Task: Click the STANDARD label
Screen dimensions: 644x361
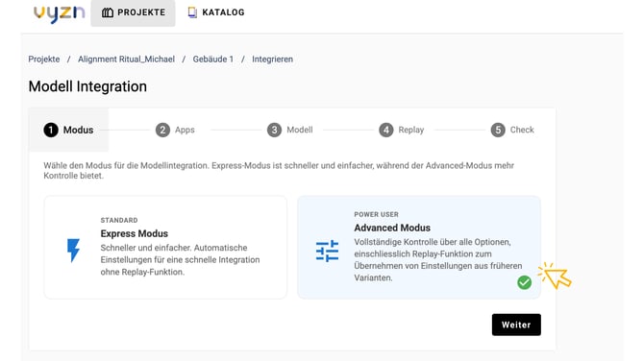Action: pos(119,220)
